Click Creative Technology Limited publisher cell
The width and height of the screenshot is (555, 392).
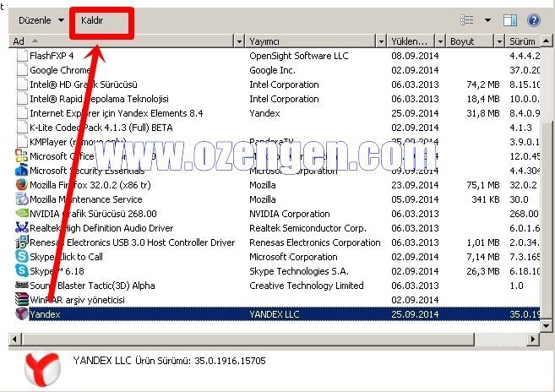click(307, 286)
